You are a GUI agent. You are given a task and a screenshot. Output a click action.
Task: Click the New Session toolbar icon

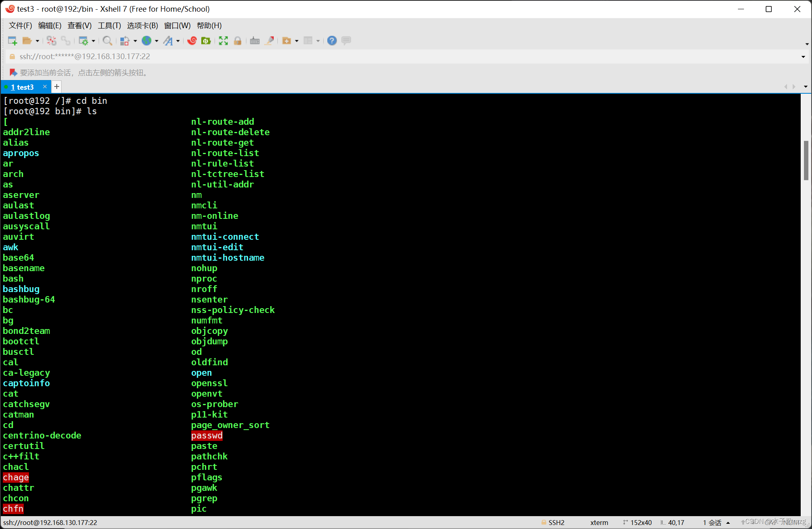point(12,41)
